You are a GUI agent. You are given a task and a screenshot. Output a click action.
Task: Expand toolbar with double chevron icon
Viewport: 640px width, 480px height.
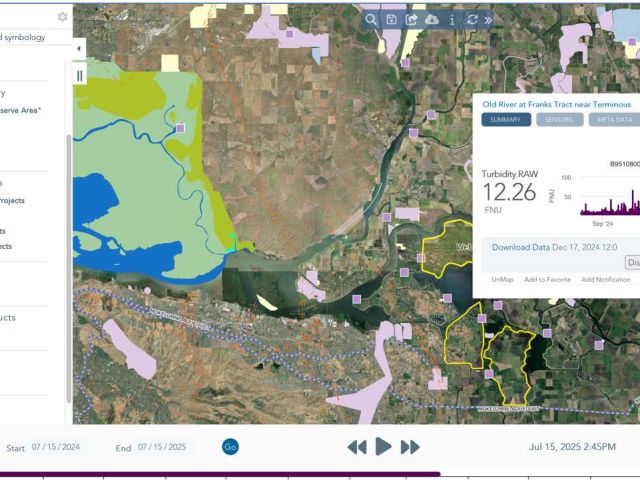click(x=489, y=19)
